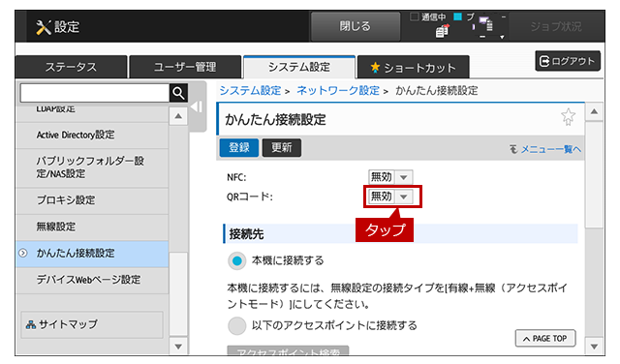Open the QRコード dropdown

point(390,197)
